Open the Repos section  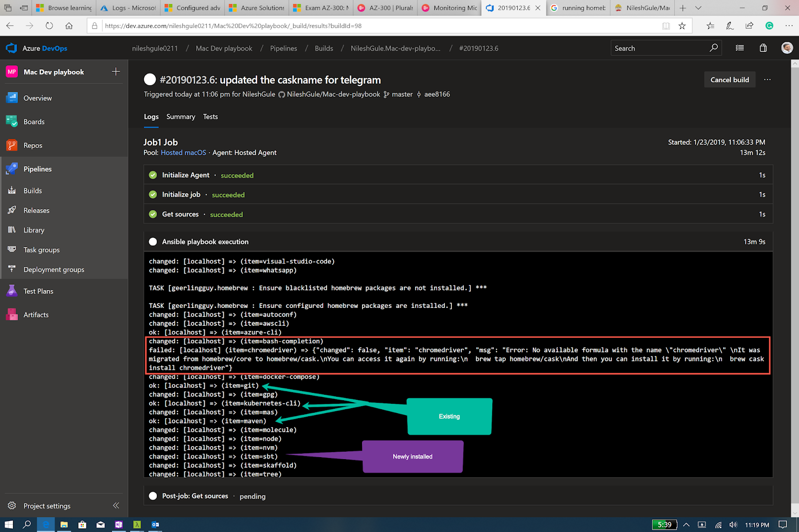(x=32, y=145)
